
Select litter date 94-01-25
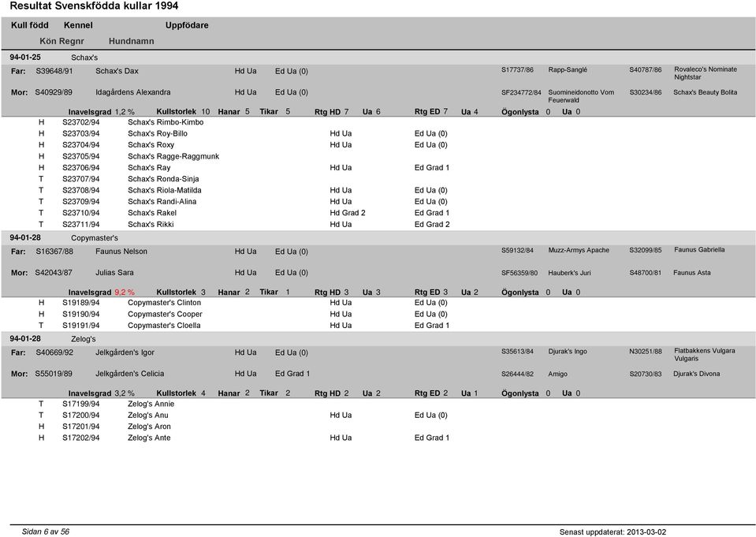(25, 58)
